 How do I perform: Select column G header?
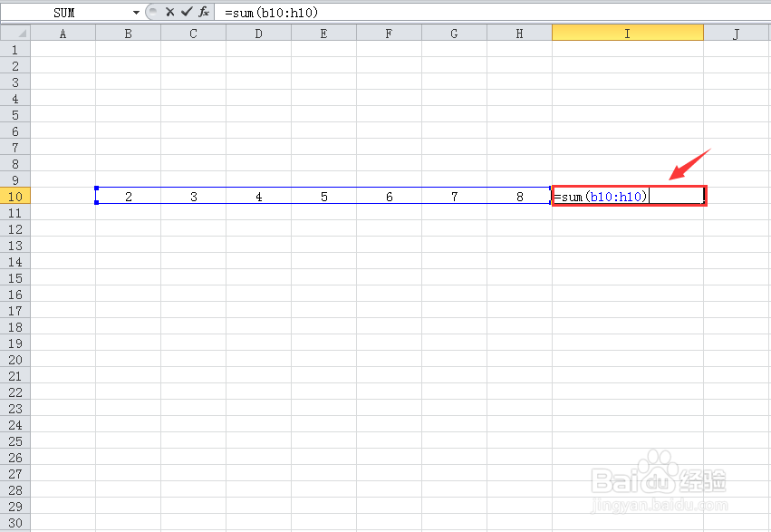(454, 34)
